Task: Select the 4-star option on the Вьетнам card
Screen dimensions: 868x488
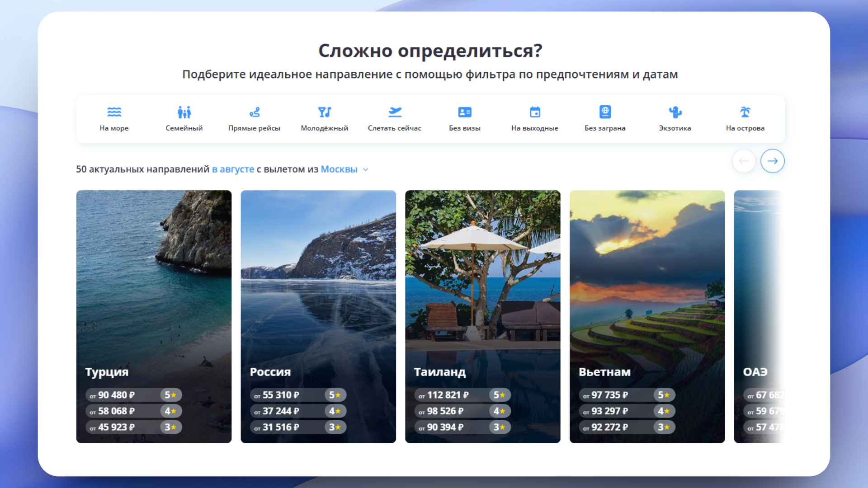Action: (x=627, y=411)
